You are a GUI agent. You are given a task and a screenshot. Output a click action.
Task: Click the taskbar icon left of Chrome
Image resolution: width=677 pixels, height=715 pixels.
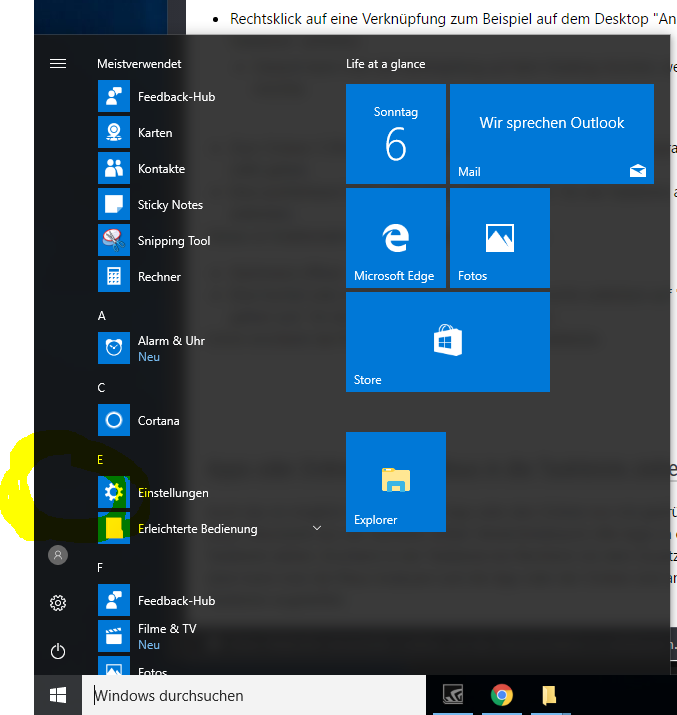pyautogui.click(x=453, y=694)
